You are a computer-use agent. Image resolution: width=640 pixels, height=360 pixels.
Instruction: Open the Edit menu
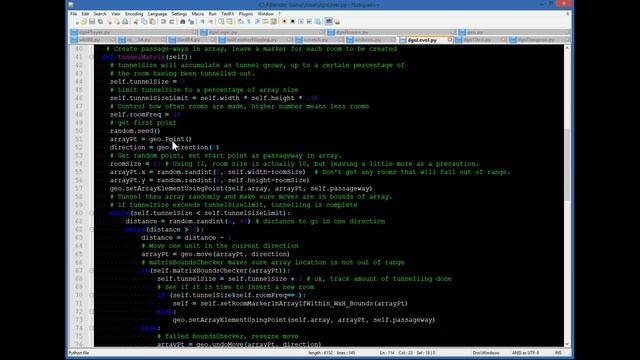[85, 14]
